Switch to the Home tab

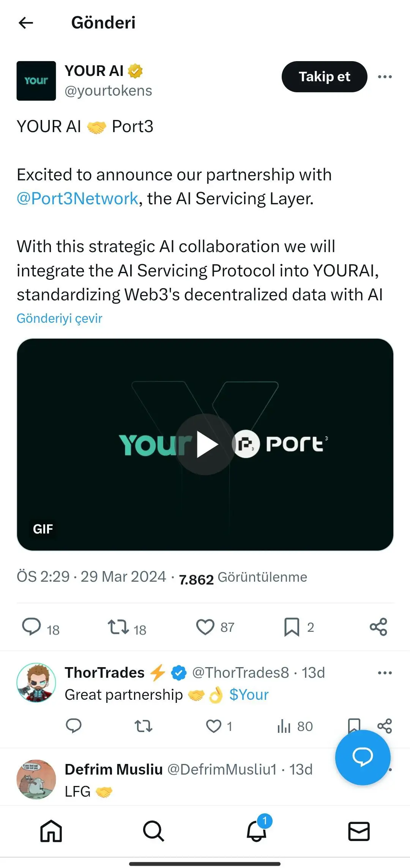51,831
